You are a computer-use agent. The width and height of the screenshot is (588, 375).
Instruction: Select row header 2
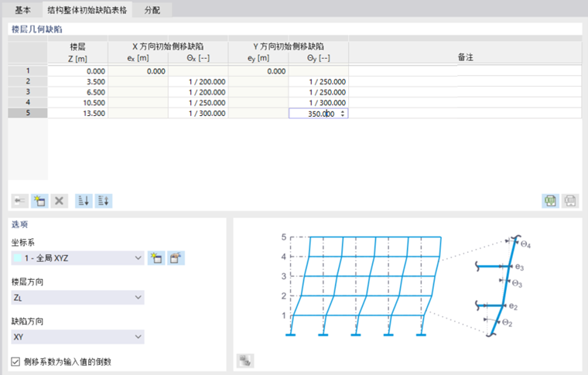pos(28,81)
